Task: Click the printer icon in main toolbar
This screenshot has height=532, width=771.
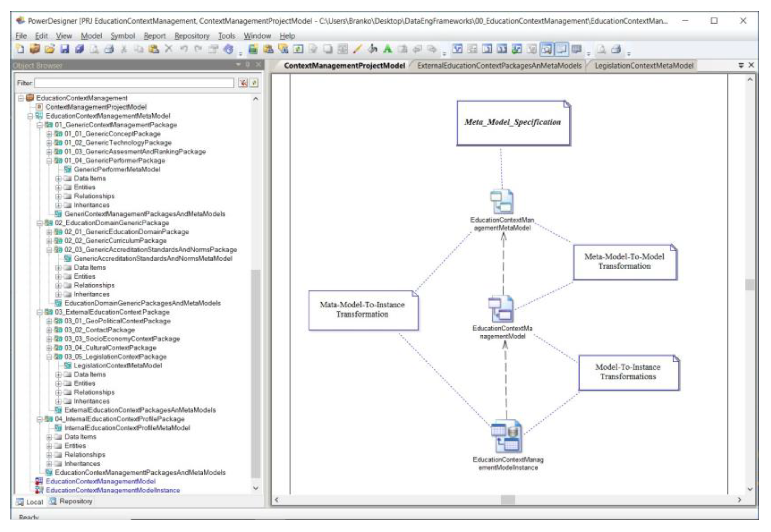Action: tap(109, 49)
